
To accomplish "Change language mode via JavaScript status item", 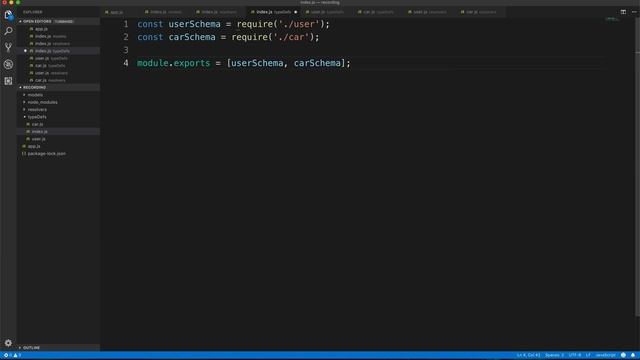I will click(x=605, y=355).
